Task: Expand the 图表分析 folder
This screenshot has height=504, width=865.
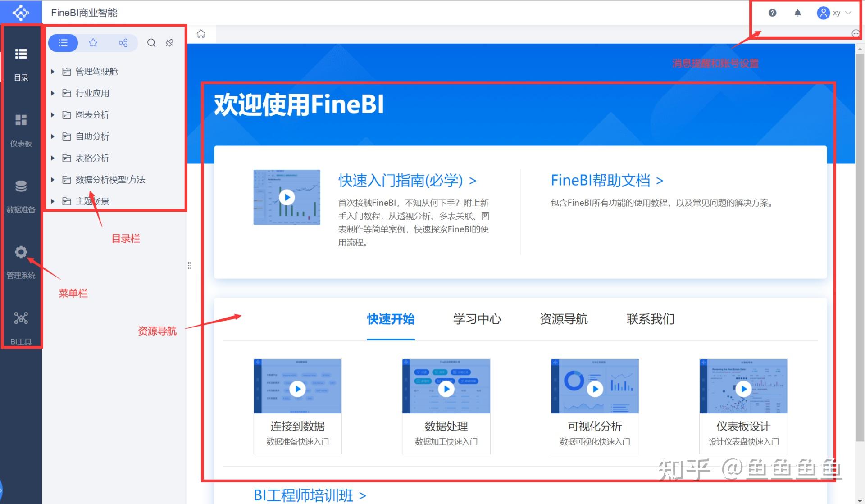Action: 53,115
